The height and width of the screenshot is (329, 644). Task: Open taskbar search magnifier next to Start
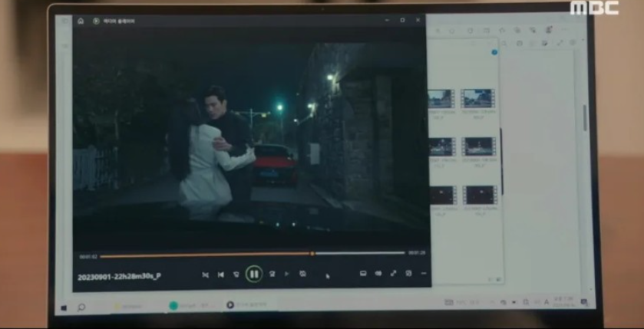pos(81,307)
